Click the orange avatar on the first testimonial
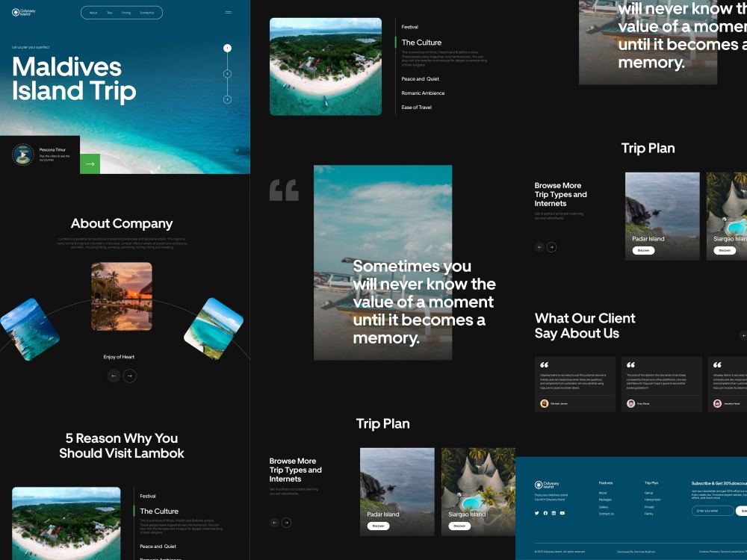The width and height of the screenshot is (747, 560). (545, 403)
